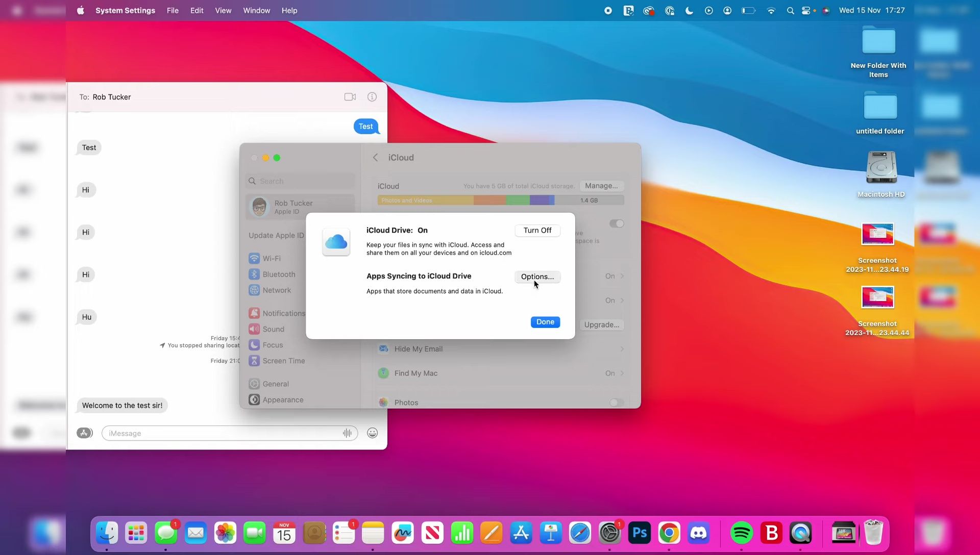Go back with the iCloud back chevron
The height and width of the screenshot is (555, 980).
375,158
